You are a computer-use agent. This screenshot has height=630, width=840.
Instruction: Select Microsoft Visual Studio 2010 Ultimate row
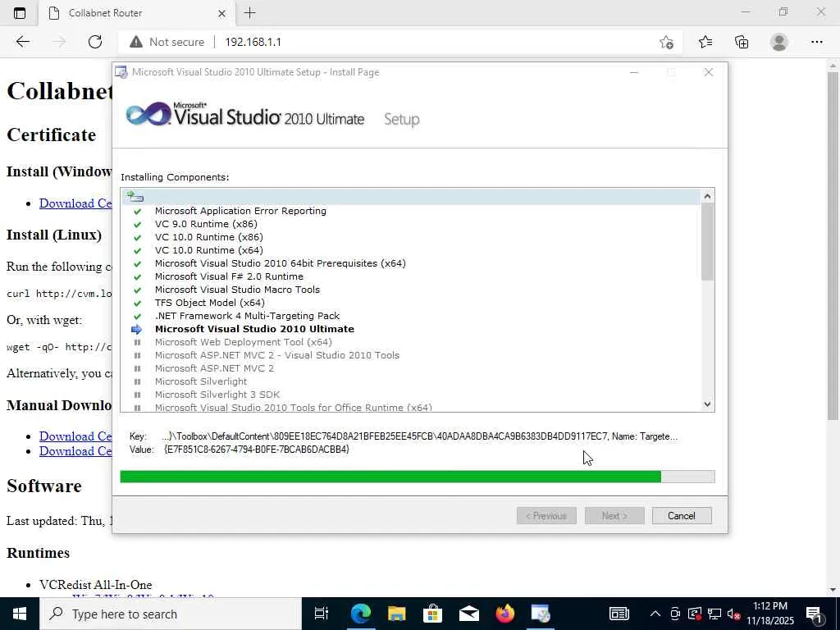[x=412, y=329]
